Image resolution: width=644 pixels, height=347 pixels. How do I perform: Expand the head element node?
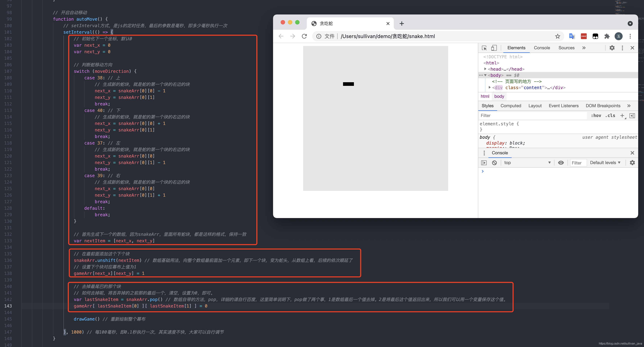485,69
